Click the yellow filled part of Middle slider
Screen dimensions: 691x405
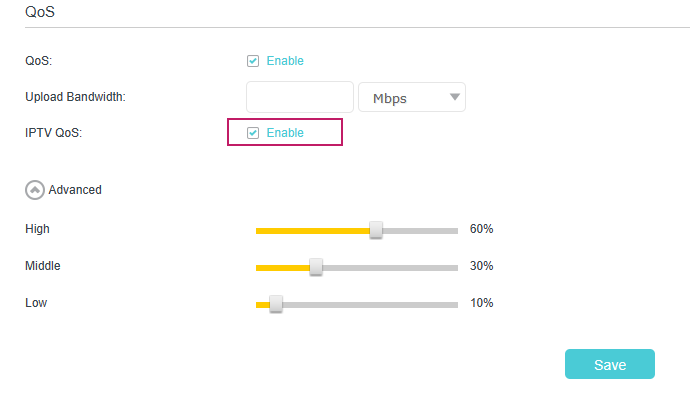pos(282,267)
